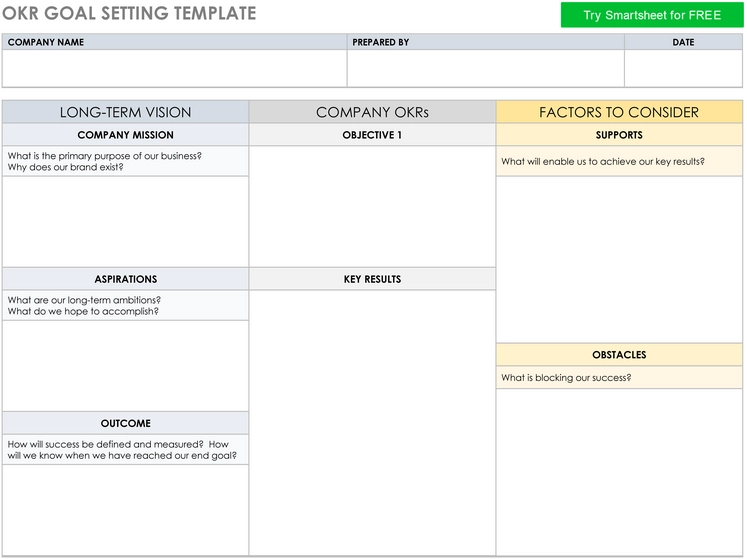747x559 pixels.
Task: Select the DATE header cell
Action: coord(684,42)
